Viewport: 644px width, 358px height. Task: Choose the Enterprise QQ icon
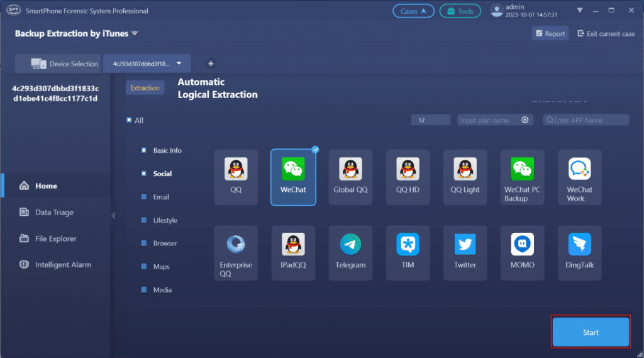(x=236, y=244)
